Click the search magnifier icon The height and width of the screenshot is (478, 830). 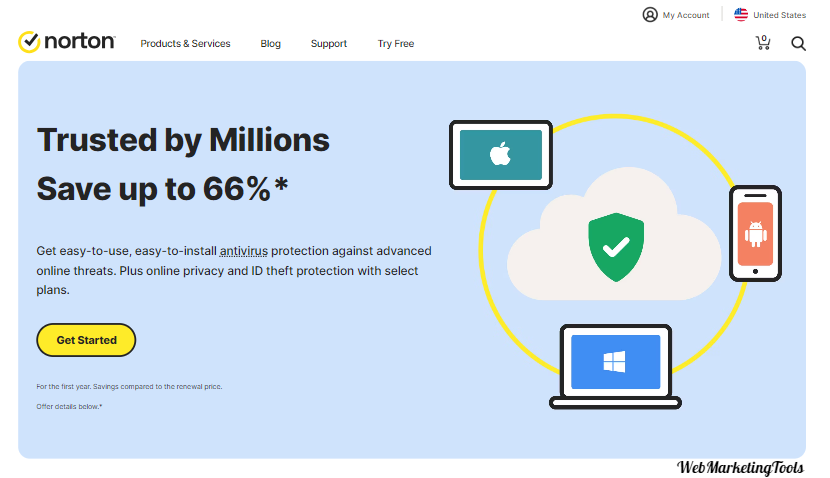pos(798,43)
